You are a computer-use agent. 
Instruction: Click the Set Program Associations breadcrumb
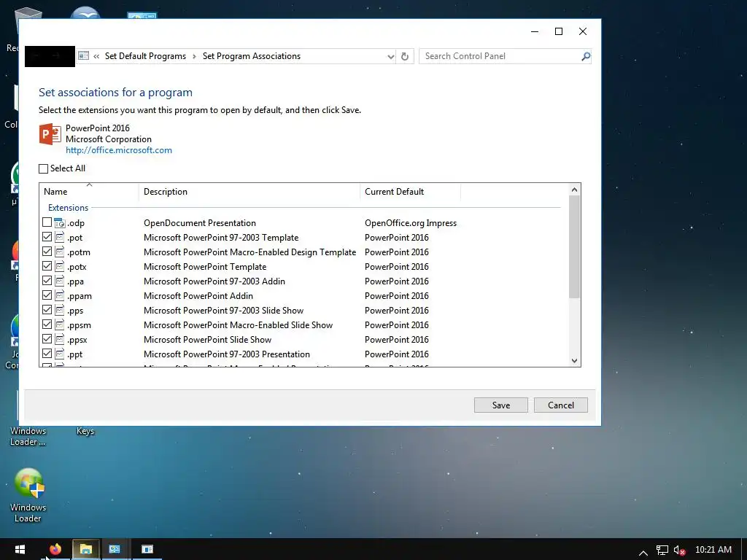point(252,56)
